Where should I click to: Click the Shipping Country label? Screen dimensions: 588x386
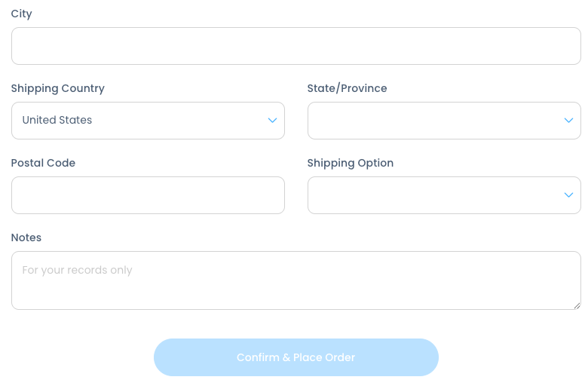(57, 88)
